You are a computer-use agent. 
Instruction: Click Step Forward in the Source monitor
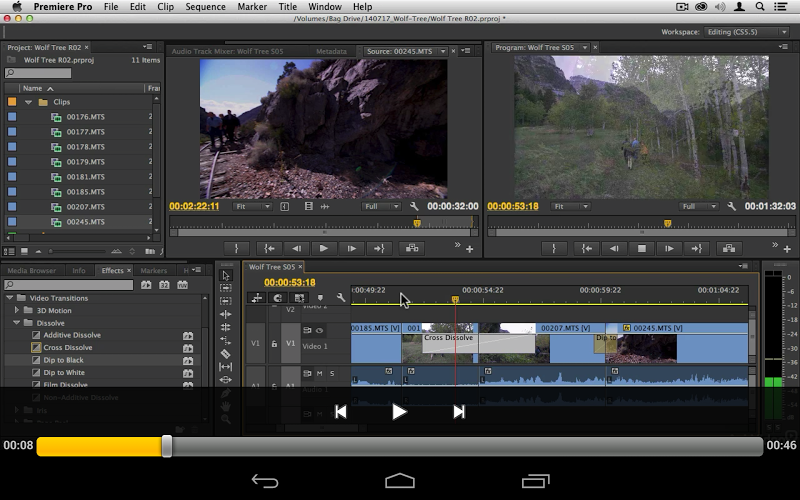tap(351, 249)
